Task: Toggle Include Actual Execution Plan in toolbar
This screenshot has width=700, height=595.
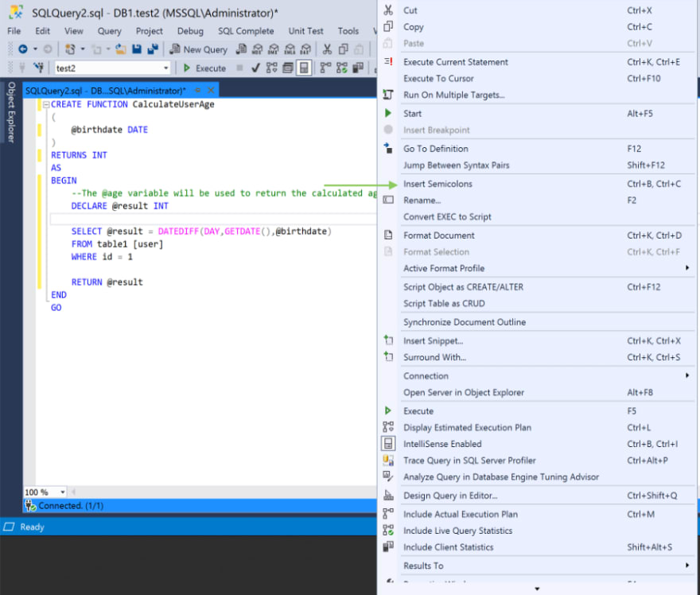Action: pos(326,68)
